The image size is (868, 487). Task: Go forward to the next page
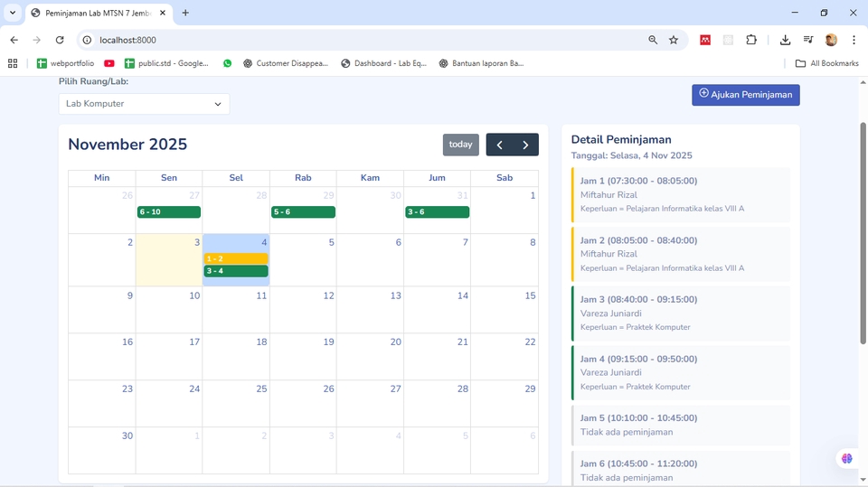(36, 40)
